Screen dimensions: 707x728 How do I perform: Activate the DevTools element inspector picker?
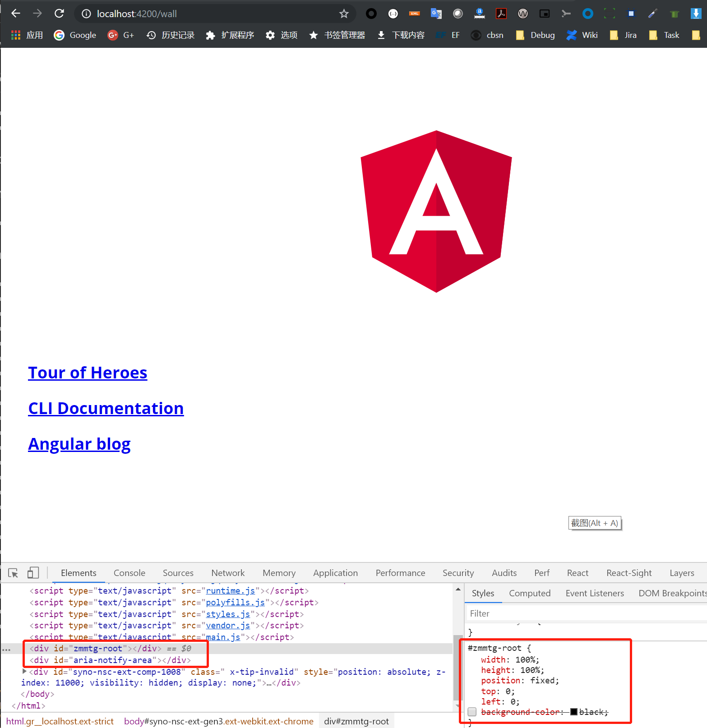(x=13, y=573)
